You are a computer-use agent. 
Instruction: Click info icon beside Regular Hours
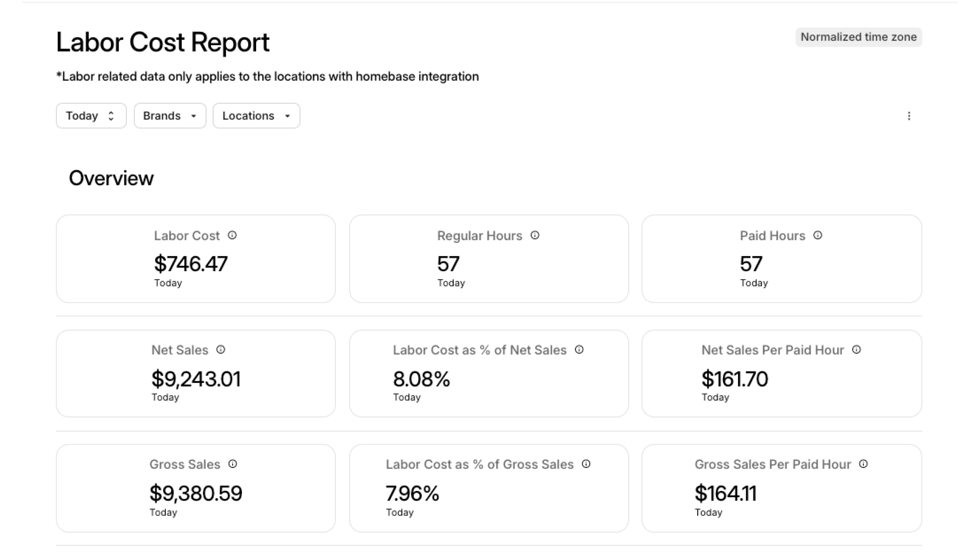pyautogui.click(x=535, y=235)
